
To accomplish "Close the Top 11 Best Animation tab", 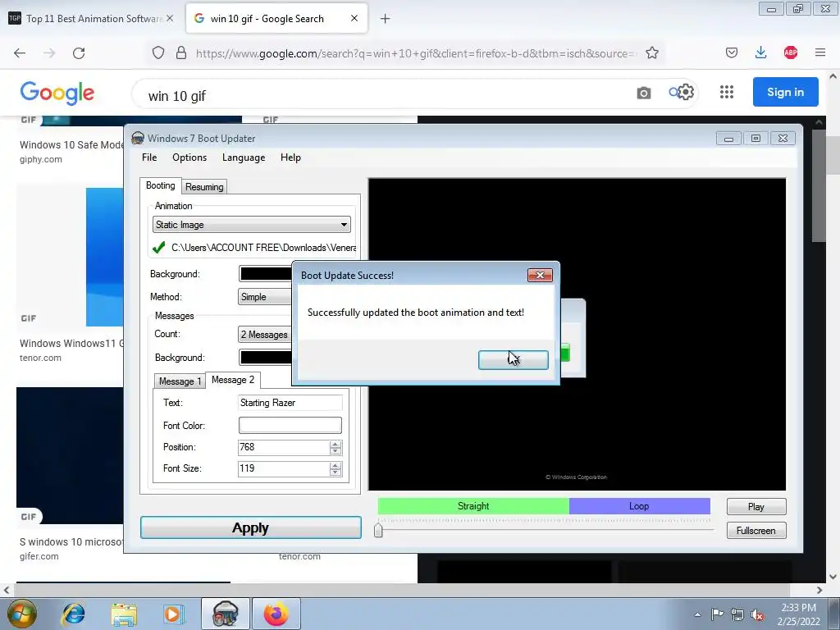I will (170, 18).
